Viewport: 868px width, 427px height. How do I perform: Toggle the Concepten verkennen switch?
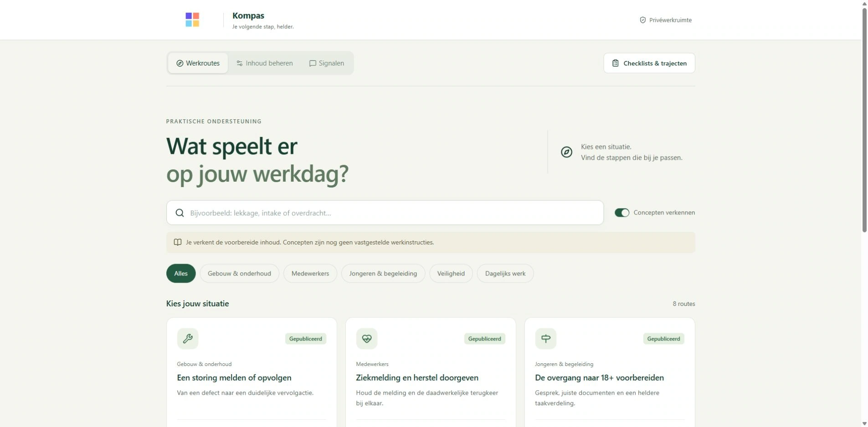click(x=621, y=213)
